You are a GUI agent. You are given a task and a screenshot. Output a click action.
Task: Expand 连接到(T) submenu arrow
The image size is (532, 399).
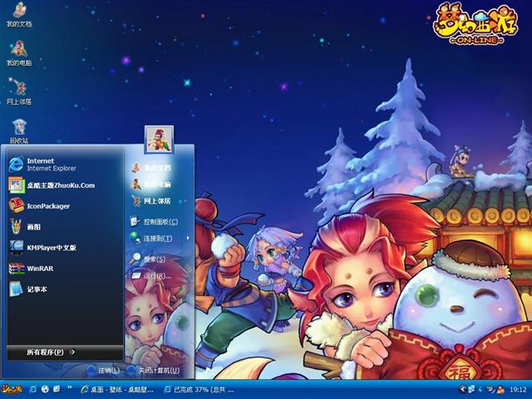click(188, 239)
